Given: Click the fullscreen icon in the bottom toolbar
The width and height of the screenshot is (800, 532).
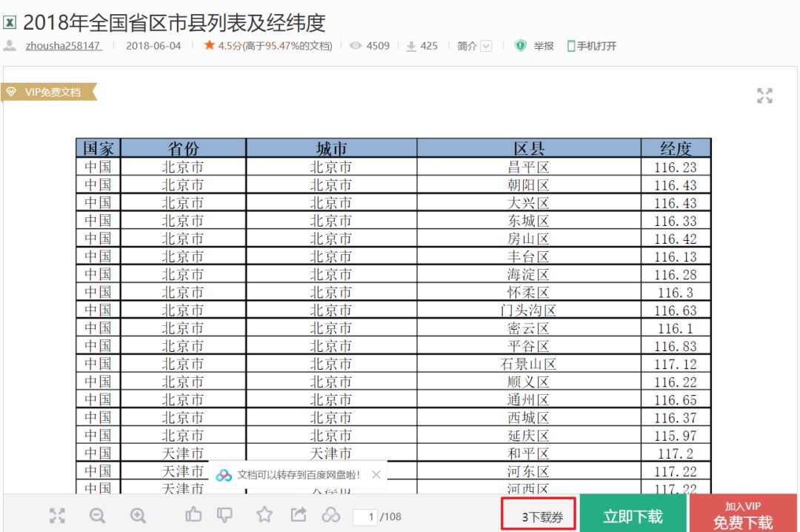Looking at the screenshot, I should coord(57,516).
